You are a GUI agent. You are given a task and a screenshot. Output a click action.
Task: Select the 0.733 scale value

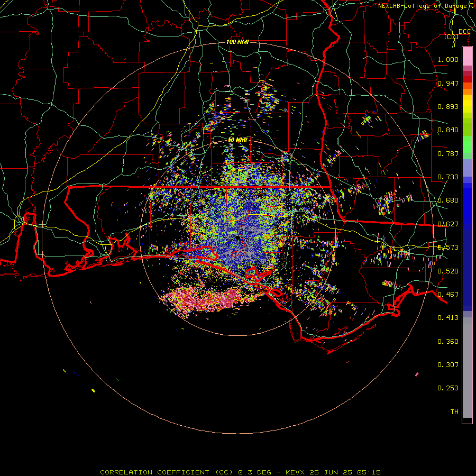[448, 177]
